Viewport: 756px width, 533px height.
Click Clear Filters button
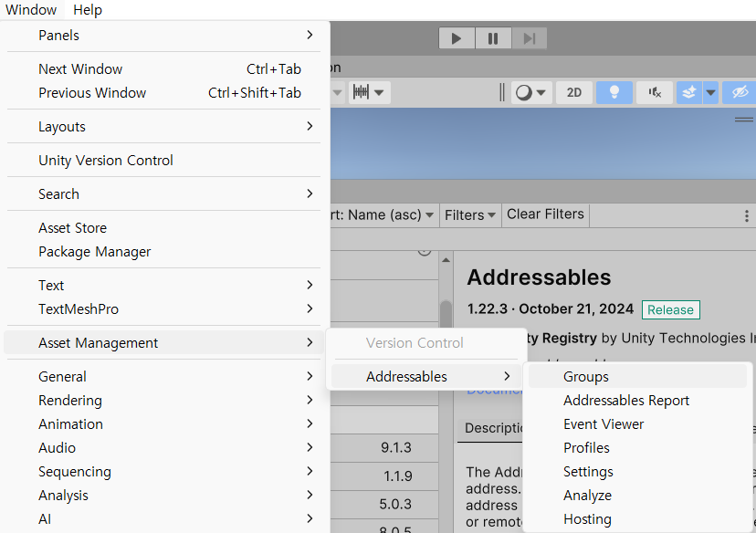point(545,214)
